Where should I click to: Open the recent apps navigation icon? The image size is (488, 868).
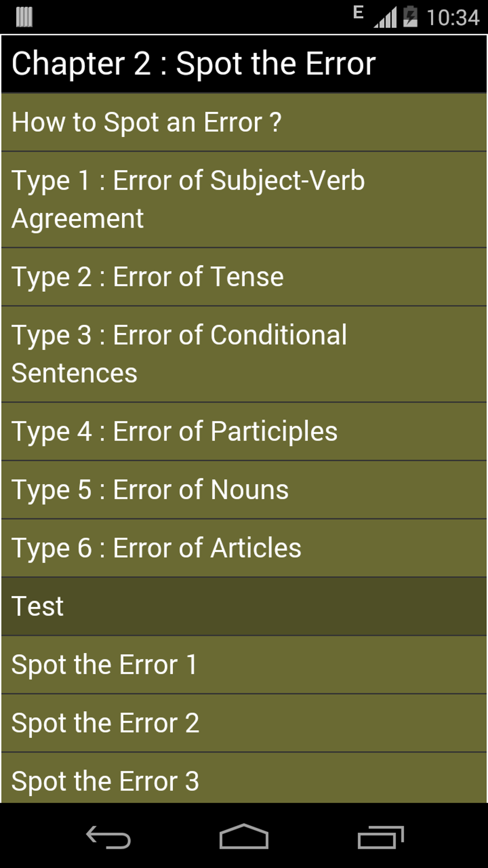coord(381,837)
